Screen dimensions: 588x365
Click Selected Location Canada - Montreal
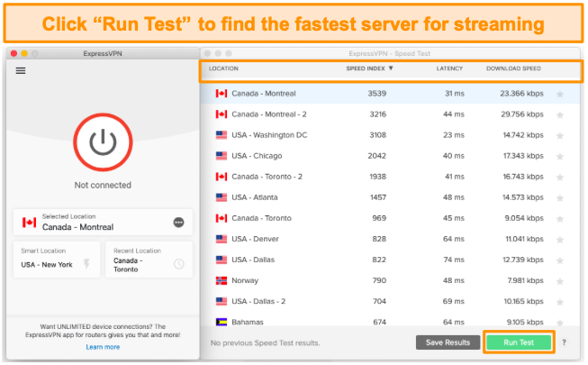point(104,223)
